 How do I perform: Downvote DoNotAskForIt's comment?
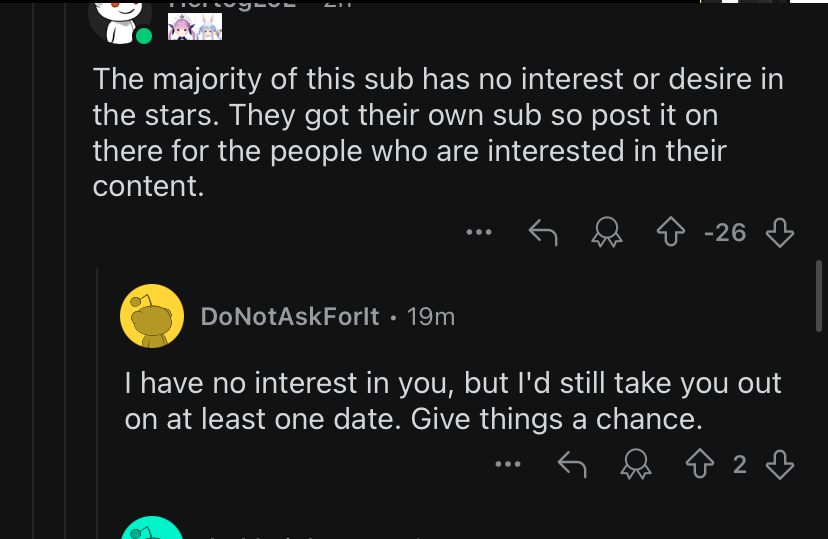779,464
